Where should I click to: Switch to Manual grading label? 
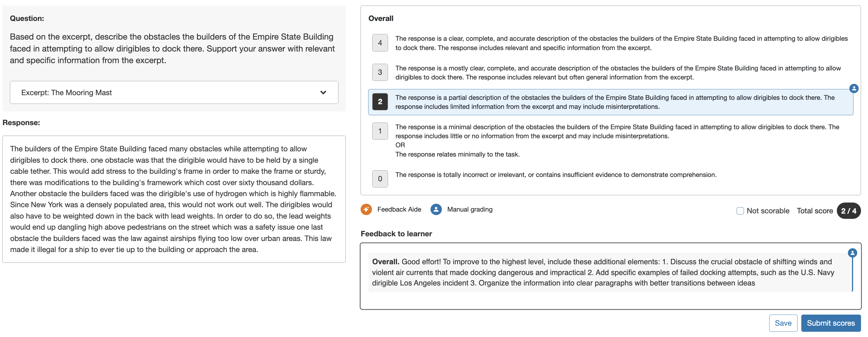point(470,210)
